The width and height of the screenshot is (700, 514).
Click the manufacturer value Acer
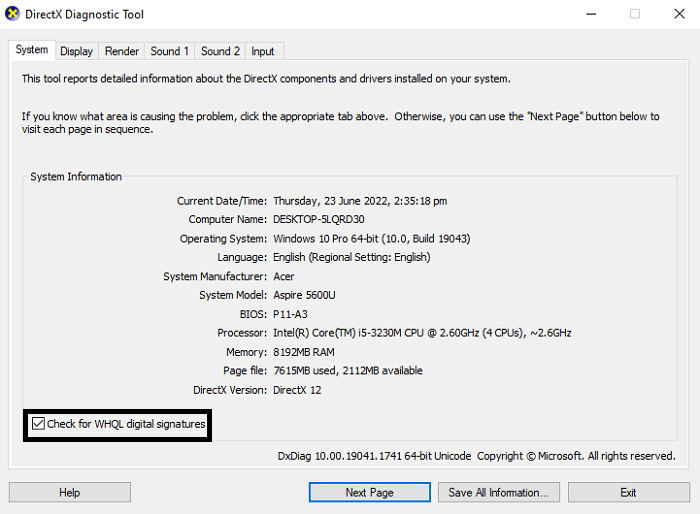point(283,276)
